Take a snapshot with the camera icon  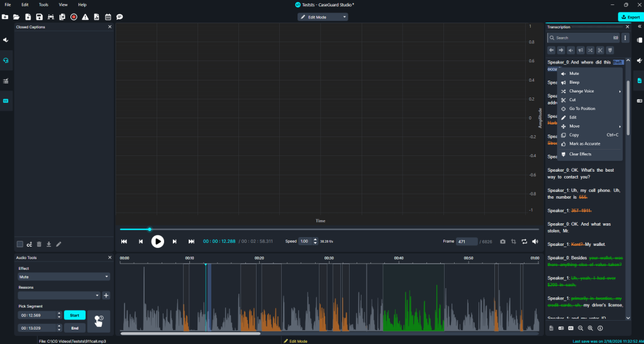coord(502,241)
